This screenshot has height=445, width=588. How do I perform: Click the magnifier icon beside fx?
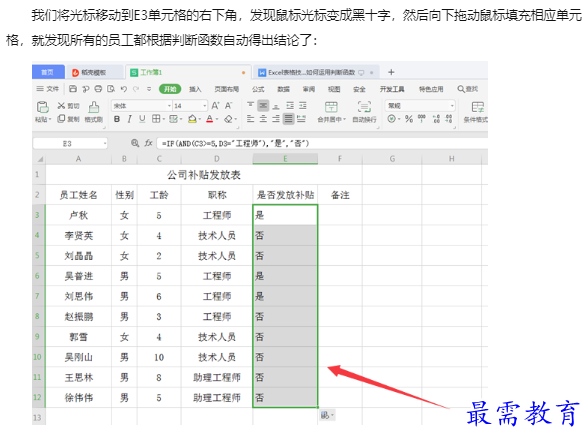point(135,143)
